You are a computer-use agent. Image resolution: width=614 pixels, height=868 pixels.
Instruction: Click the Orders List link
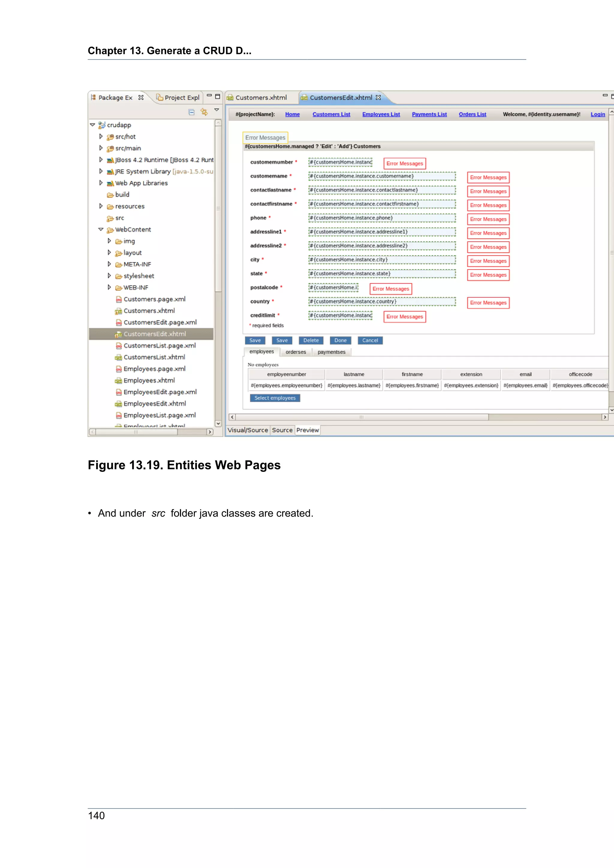472,114
